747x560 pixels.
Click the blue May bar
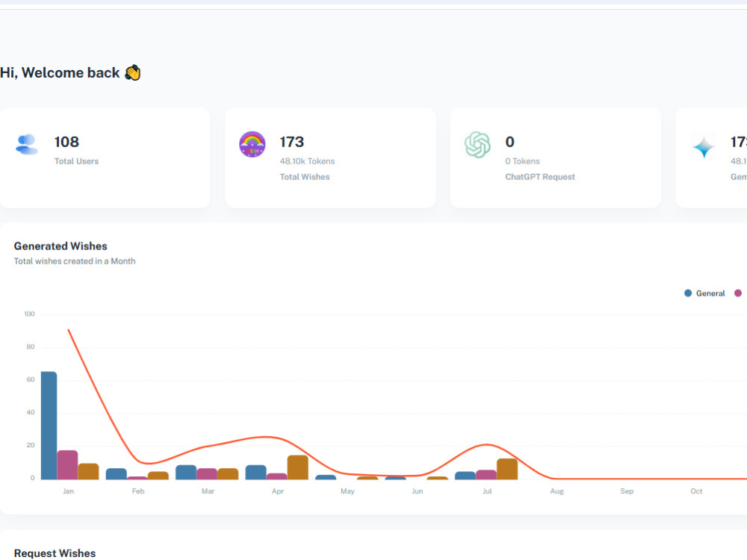click(x=326, y=477)
